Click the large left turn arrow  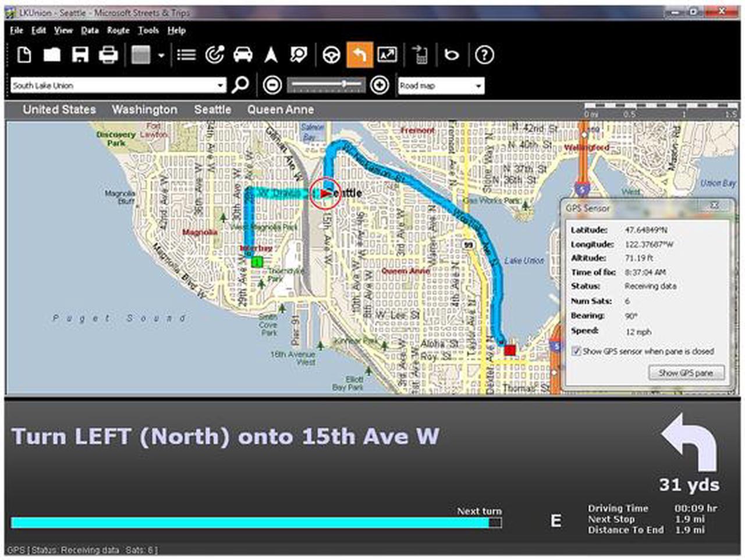[x=690, y=442]
